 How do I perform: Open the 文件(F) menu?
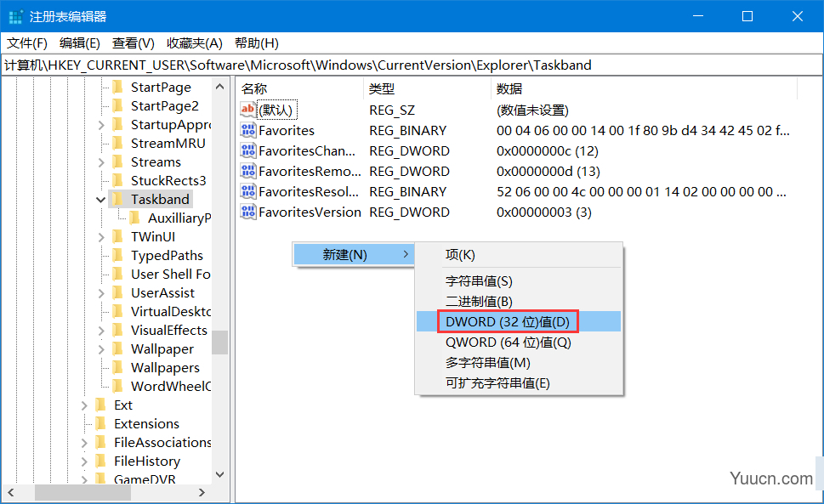27,43
